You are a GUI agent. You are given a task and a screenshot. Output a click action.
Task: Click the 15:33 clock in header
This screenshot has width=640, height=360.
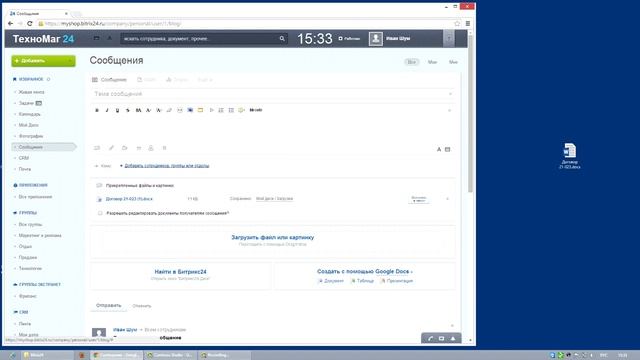coord(314,39)
